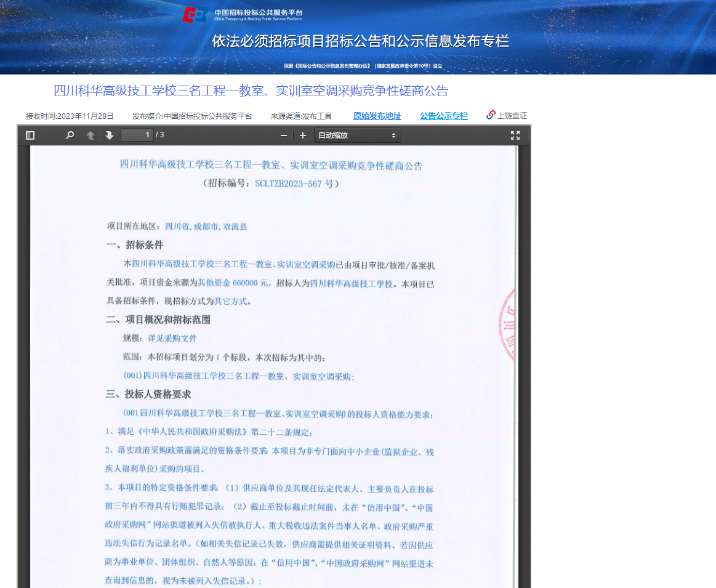The width and height of the screenshot is (716, 588).
Task: Zoom in with the plus icon
Action: [x=303, y=135]
